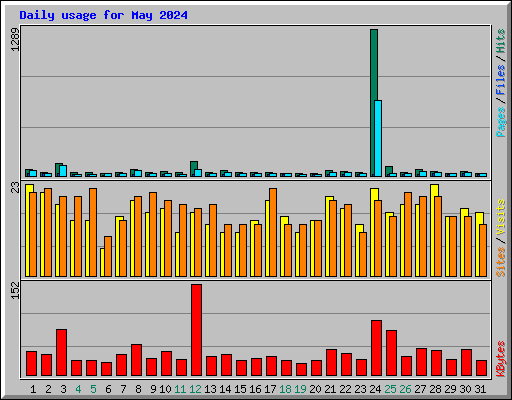Click day label 17 on the x-axis
Image resolution: width=512 pixels, height=400 pixels.
coord(270,389)
